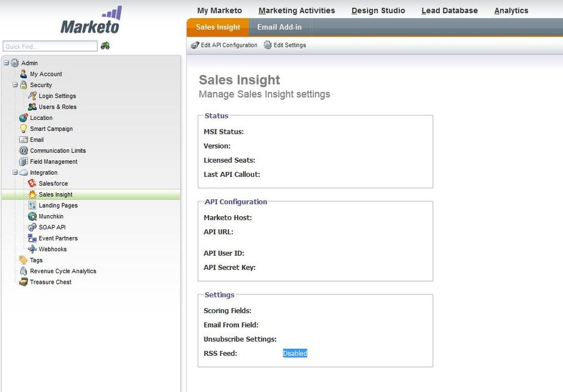Image resolution: width=563 pixels, height=392 pixels.
Task: Select SOAP API under Integration
Action: 52,227
